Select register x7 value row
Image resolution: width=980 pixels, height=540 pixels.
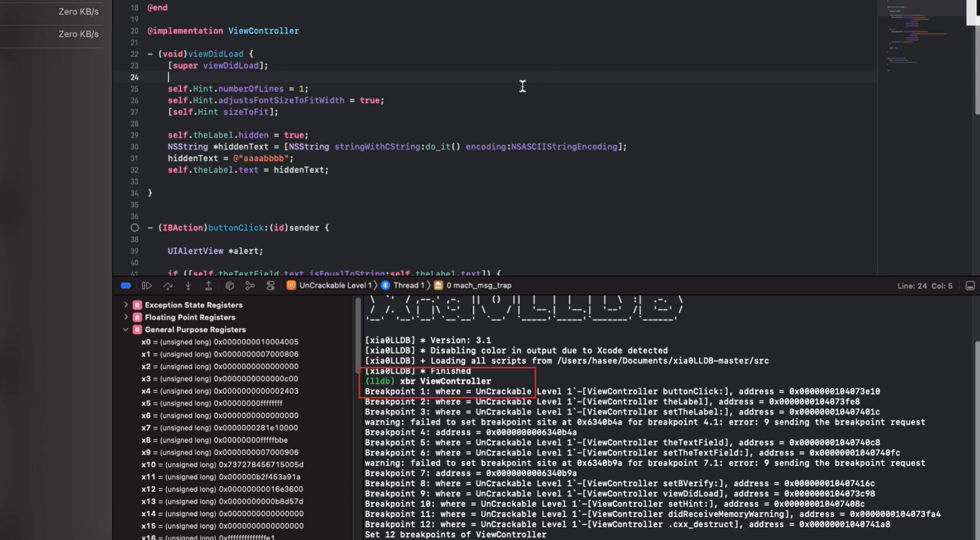tap(220, 428)
